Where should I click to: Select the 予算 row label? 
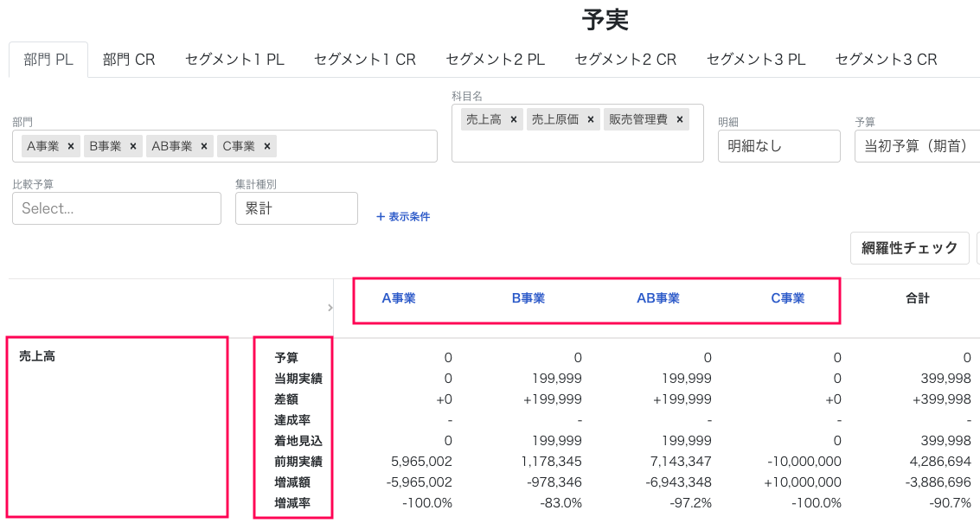coord(286,358)
